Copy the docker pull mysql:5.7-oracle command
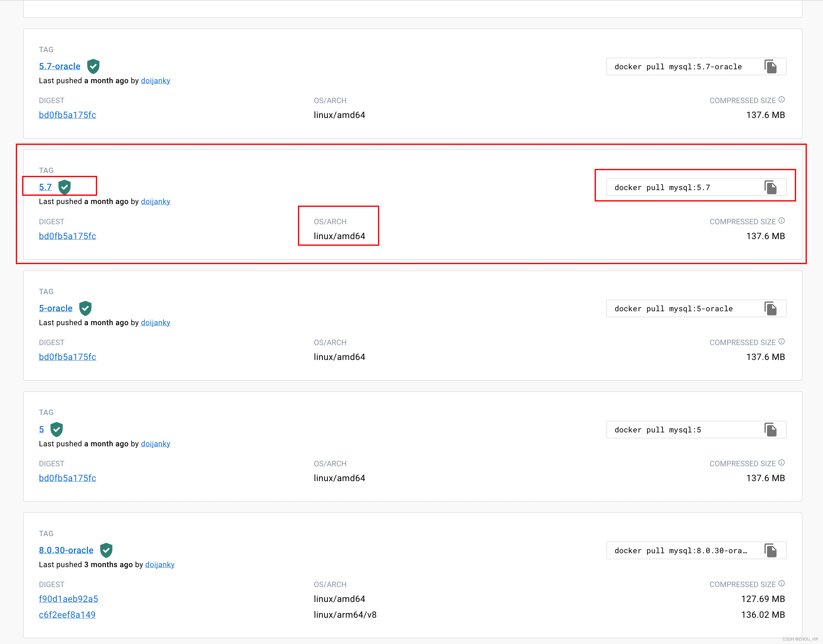 point(770,67)
